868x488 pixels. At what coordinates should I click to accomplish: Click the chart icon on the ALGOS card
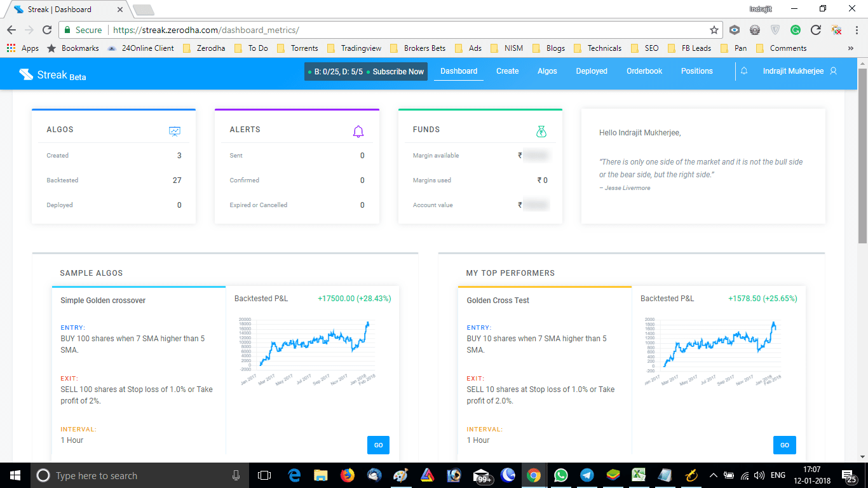click(x=174, y=130)
